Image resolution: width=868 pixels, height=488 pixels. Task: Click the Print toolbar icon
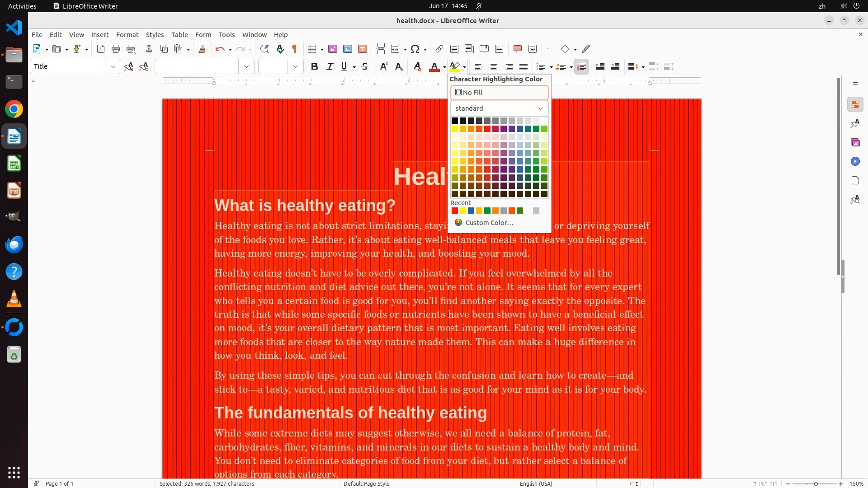tap(116, 49)
